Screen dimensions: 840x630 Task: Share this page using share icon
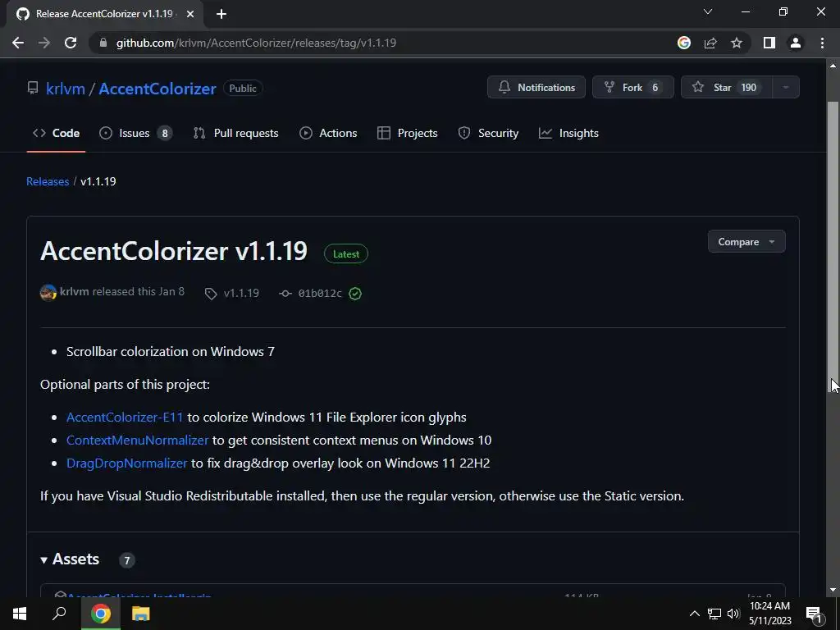(710, 43)
